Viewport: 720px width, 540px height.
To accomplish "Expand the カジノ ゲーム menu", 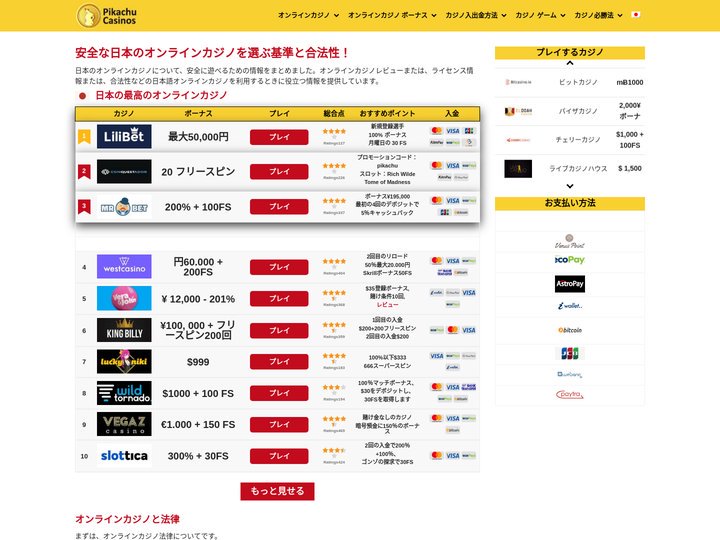I will 540,15.
